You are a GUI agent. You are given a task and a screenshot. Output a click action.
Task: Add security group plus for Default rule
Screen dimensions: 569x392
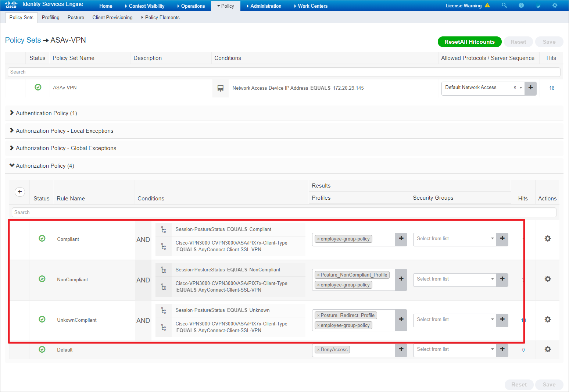click(x=502, y=350)
